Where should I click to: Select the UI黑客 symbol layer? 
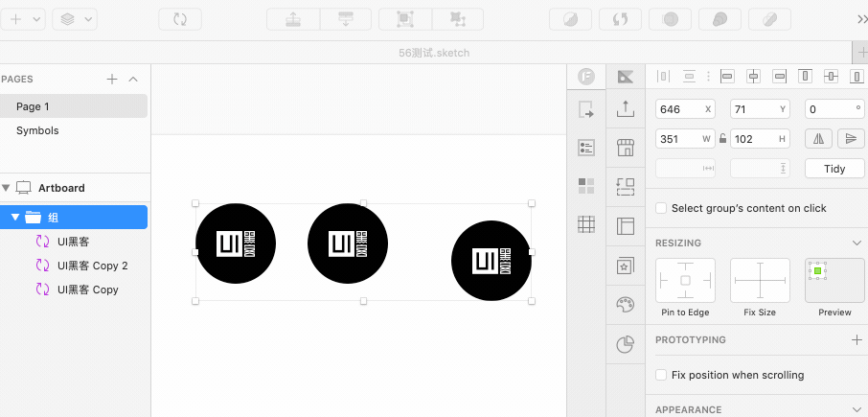74,242
